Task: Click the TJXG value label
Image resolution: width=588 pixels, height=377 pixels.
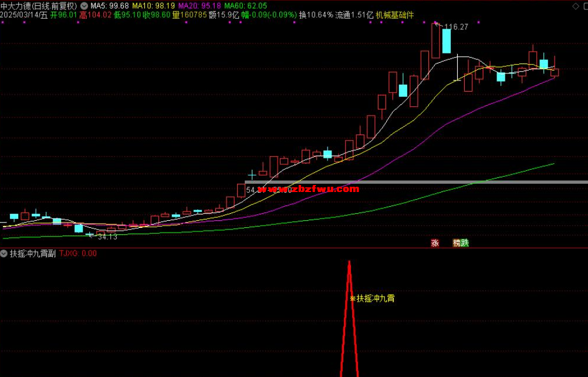Action: pos(78,254)
